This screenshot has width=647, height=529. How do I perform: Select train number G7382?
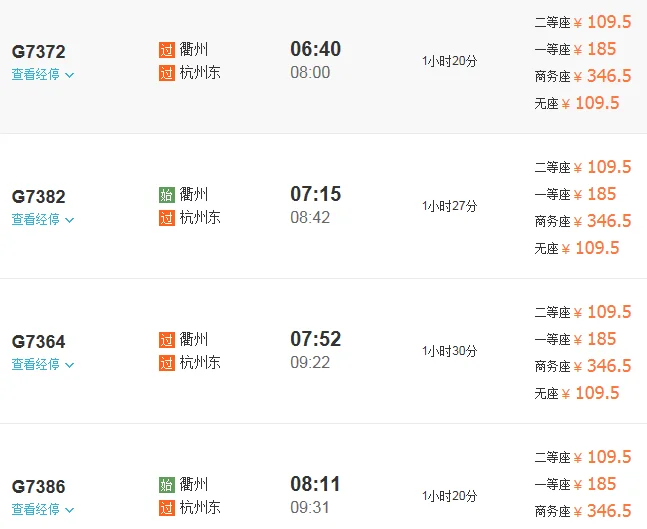click(39, 197)
